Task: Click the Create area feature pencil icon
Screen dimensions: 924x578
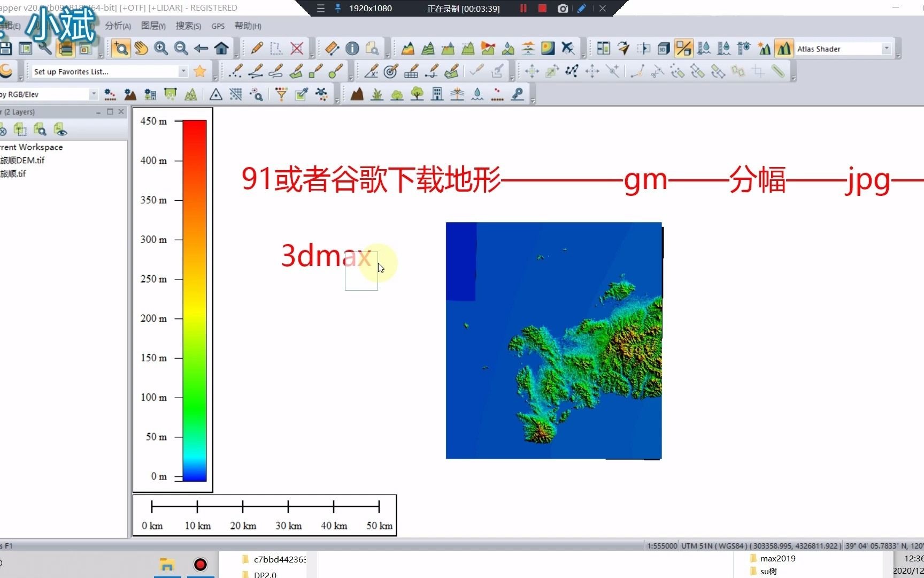Action: point(296,71)
